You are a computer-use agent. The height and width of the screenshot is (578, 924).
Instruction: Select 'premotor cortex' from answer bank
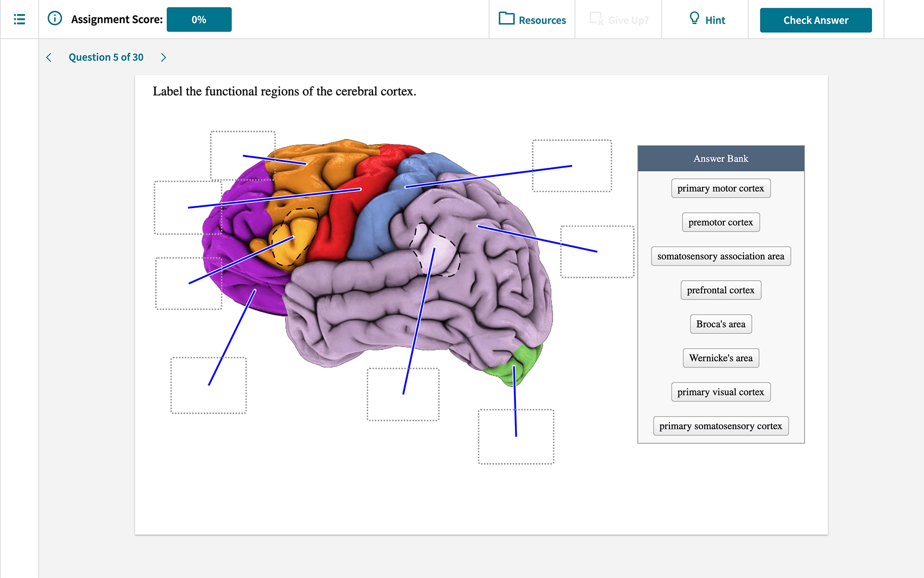pyautogui.click(x=720, y=223)
